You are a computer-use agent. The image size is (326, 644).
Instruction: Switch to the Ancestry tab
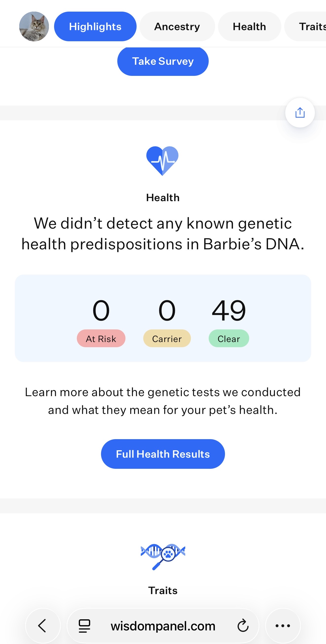tap(177, 26)
